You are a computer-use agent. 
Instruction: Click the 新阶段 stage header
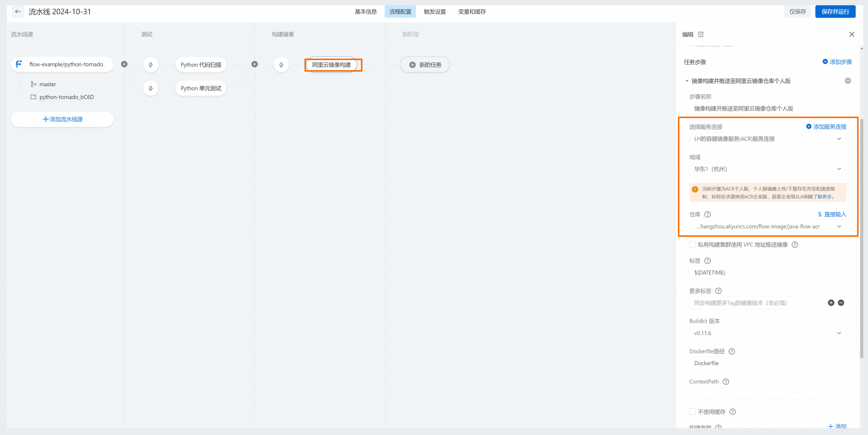click(x=410, y=35)
